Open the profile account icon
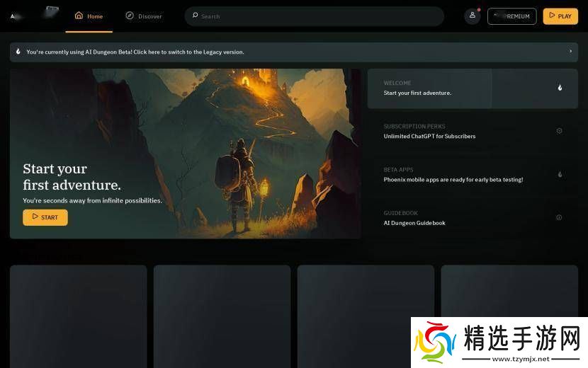Viewport: 588px width, 368px height. click(x=473, y=16)
